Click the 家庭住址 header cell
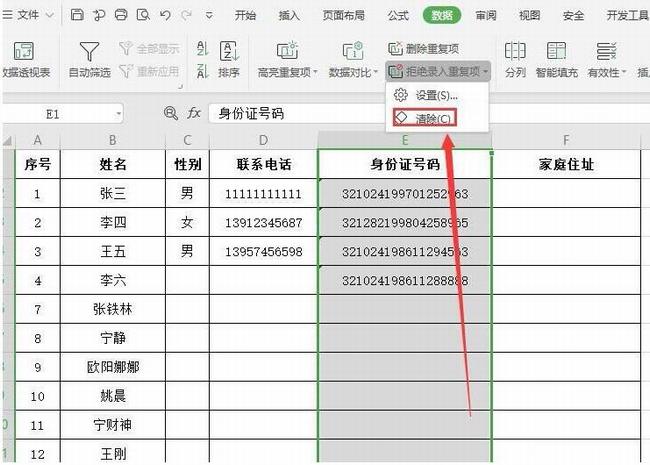The image size is (650, 465). pos(566,165)
